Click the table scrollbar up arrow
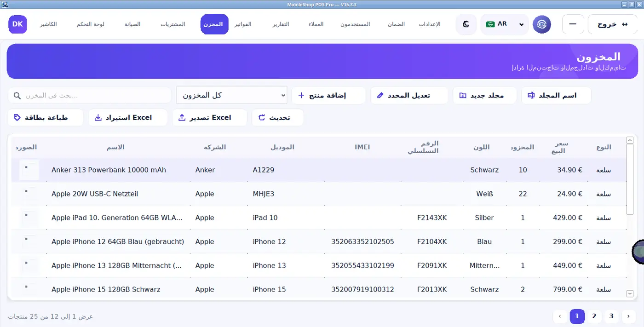The height and width of the screenshot is (327, 644). pos(630,140)
